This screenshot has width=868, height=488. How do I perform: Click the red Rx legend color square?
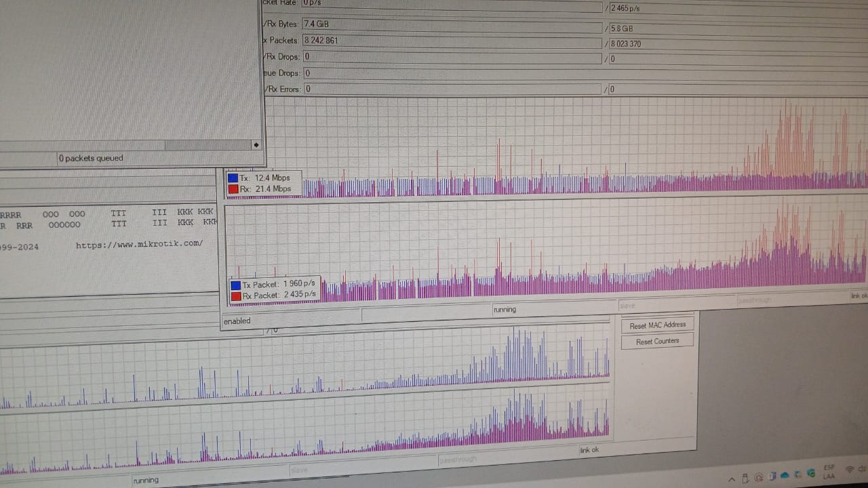(233, 189)
